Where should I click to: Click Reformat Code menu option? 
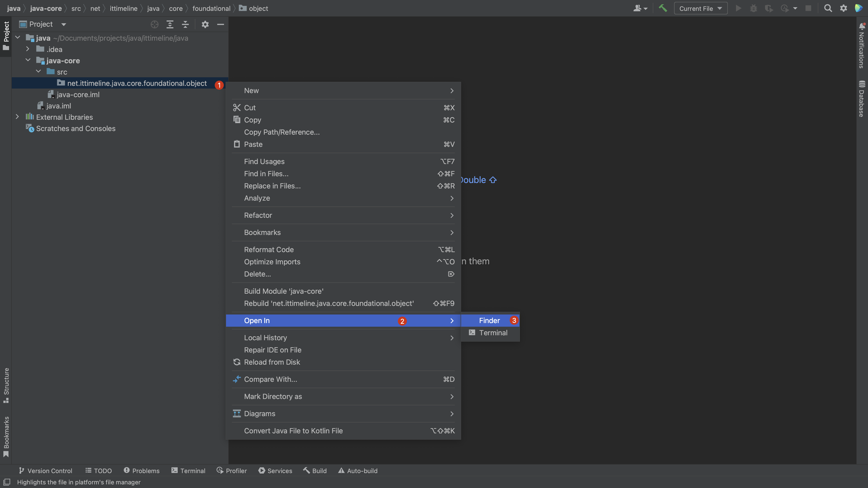pos(269,249)
